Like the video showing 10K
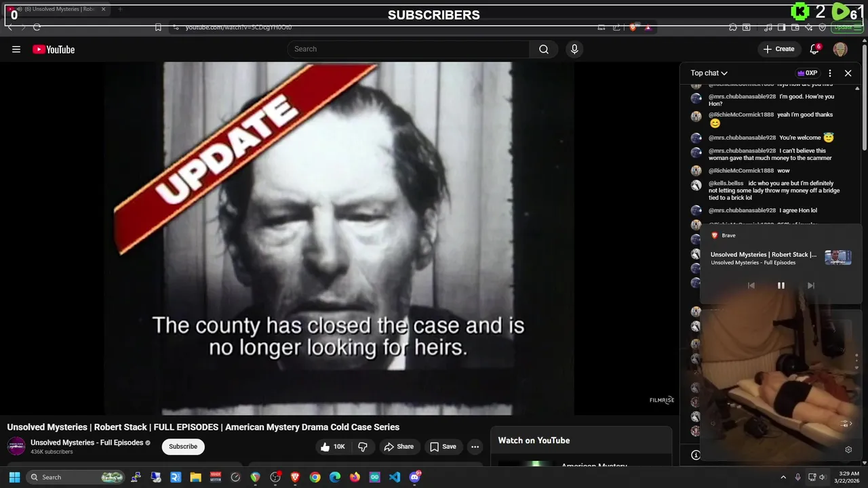The width and height of the screenshot is (868, 488). (333, 447)
